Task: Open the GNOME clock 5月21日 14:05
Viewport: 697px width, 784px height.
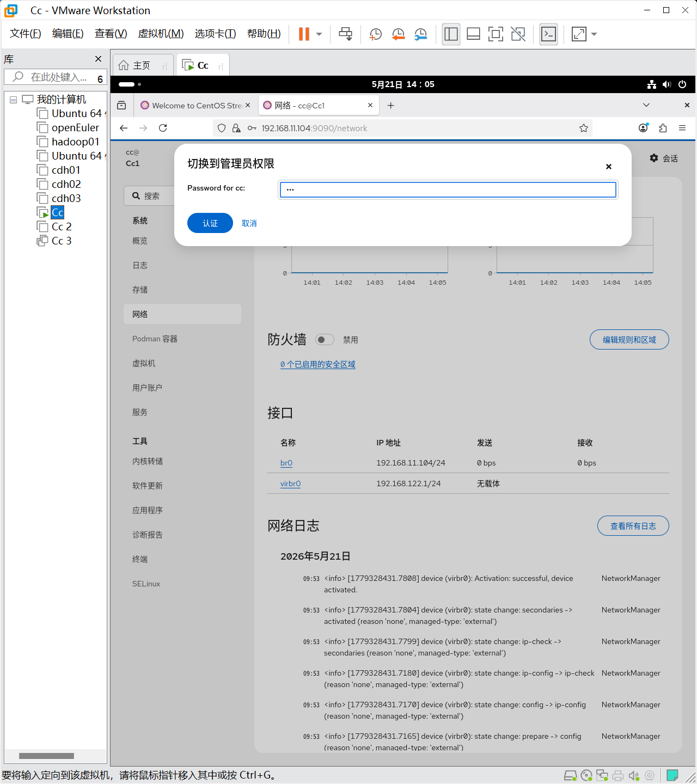Action: 403,84
